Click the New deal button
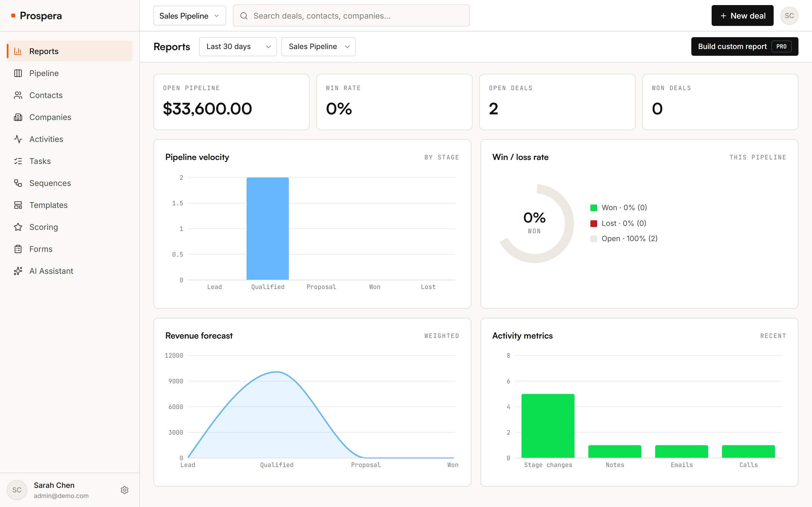 [x=742, y=16]
